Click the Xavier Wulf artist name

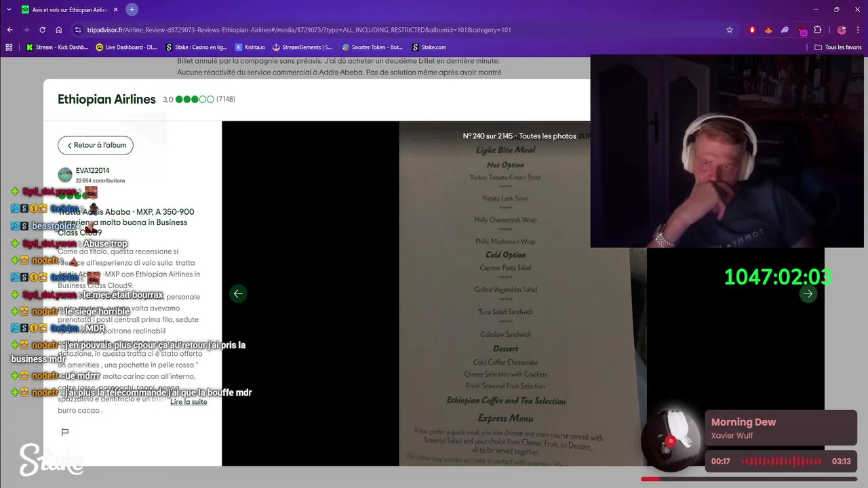coord(732,436)
